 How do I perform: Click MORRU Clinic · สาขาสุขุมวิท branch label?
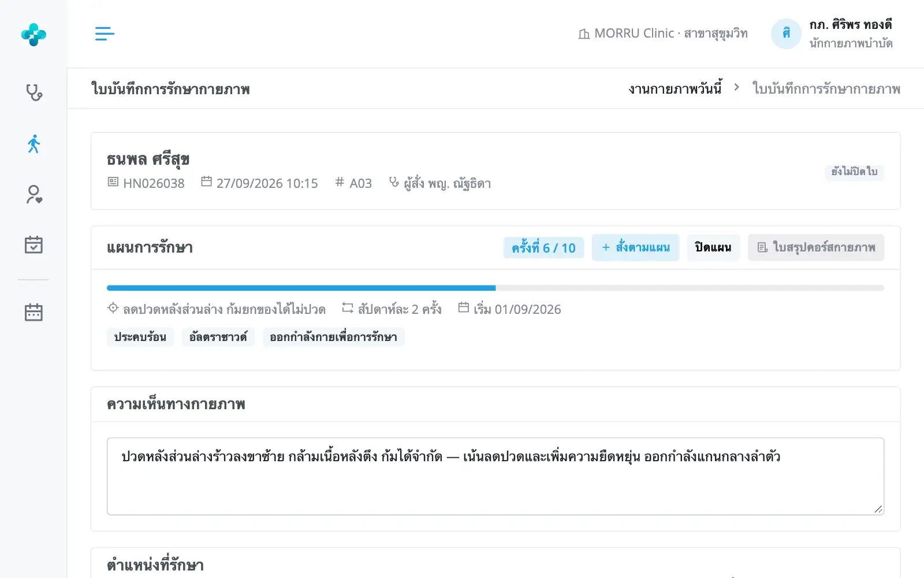click(x=671, y=34)
